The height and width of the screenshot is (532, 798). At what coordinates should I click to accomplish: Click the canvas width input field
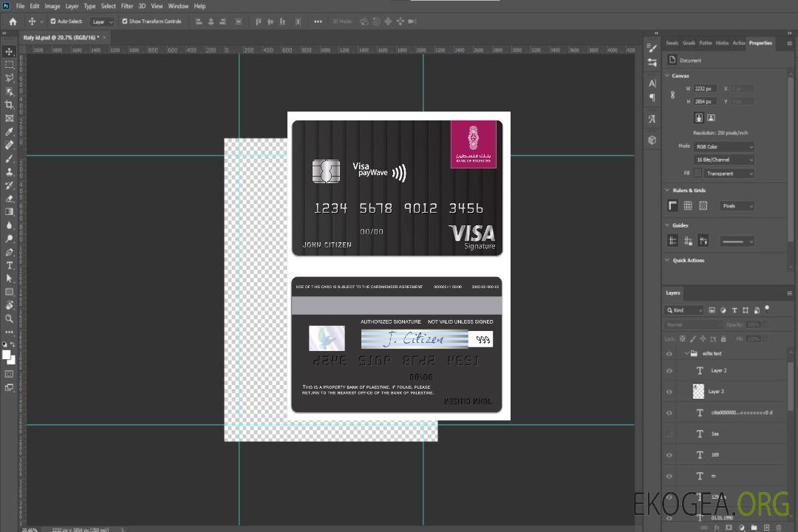coord(704,89)
